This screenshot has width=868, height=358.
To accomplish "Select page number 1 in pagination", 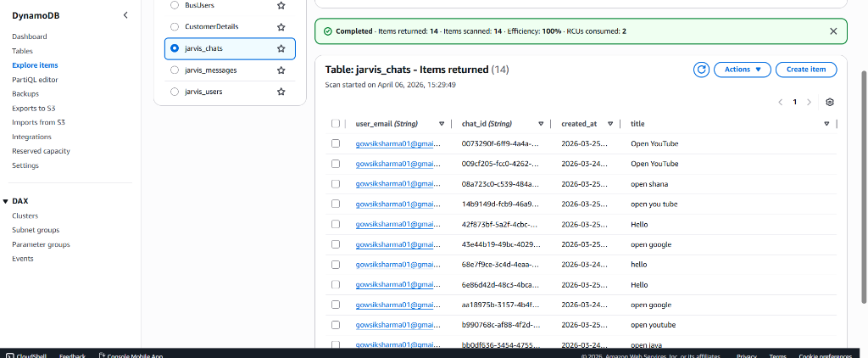I will click(795, 102).
